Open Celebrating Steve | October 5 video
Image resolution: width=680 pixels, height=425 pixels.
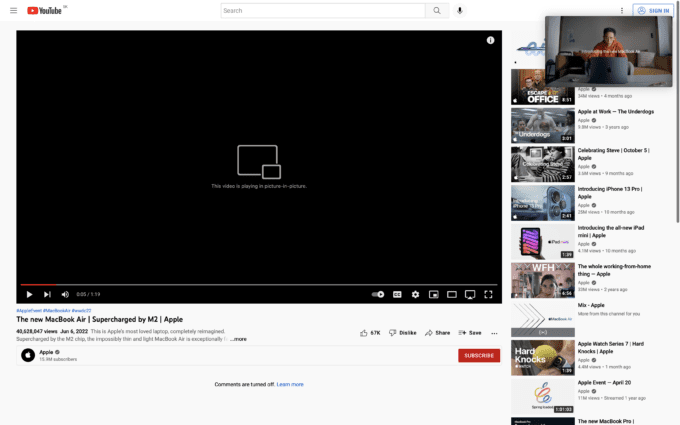click(613, 154)
